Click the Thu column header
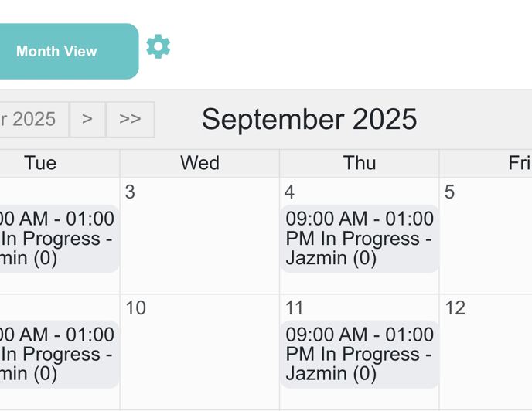 pyautogui.click(x=360, y=163)
